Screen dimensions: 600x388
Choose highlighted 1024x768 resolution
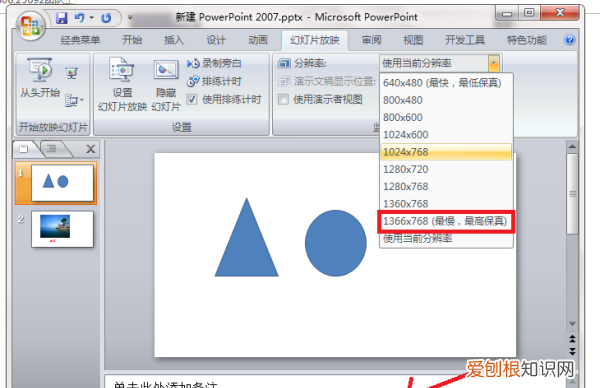coord(446,152)
